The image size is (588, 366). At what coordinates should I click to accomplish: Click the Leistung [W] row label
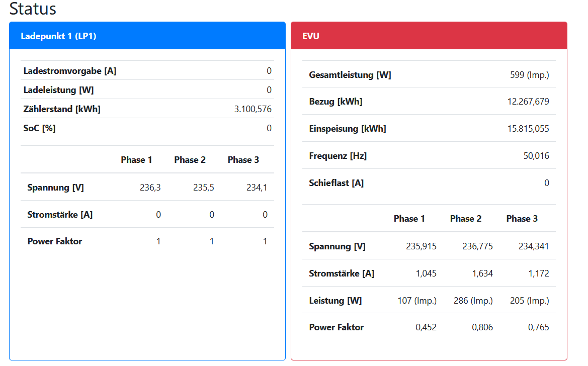click(x=335, y=301)
